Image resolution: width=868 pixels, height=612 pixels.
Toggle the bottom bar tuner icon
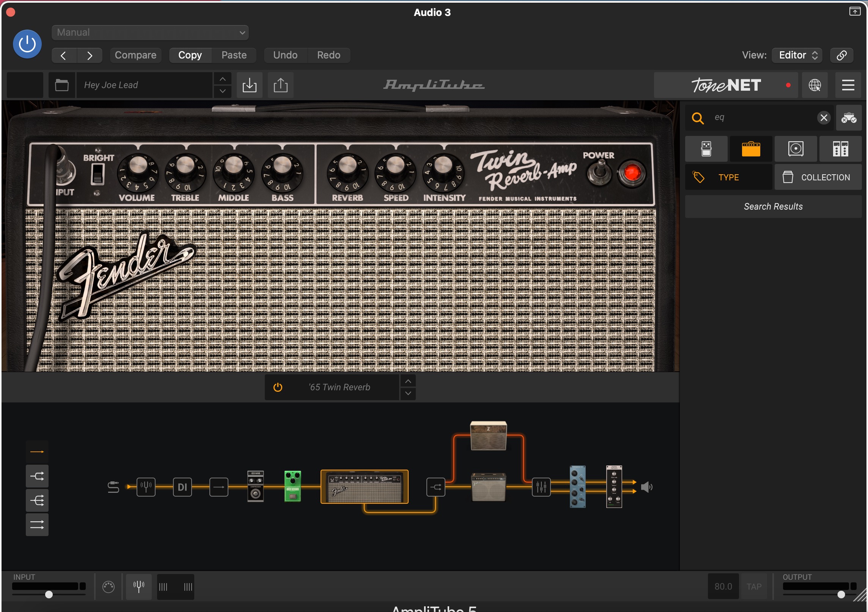click(139, 587)
